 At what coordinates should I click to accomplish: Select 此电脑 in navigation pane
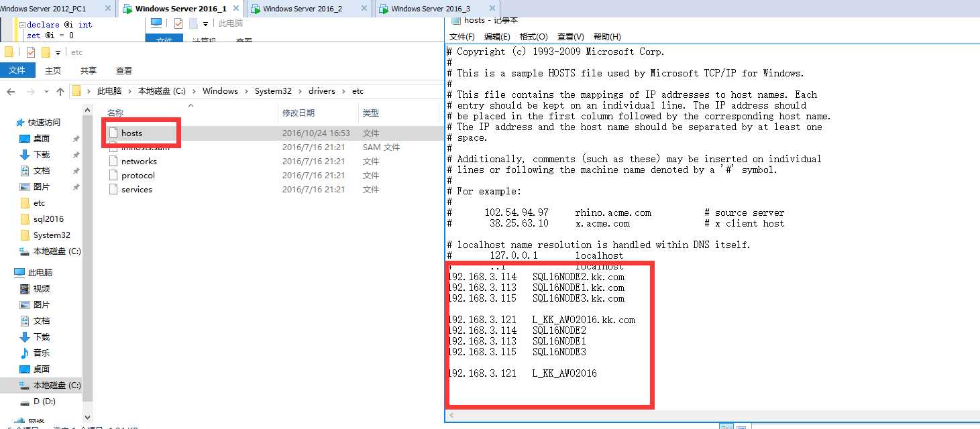click(x=40, y=273)
